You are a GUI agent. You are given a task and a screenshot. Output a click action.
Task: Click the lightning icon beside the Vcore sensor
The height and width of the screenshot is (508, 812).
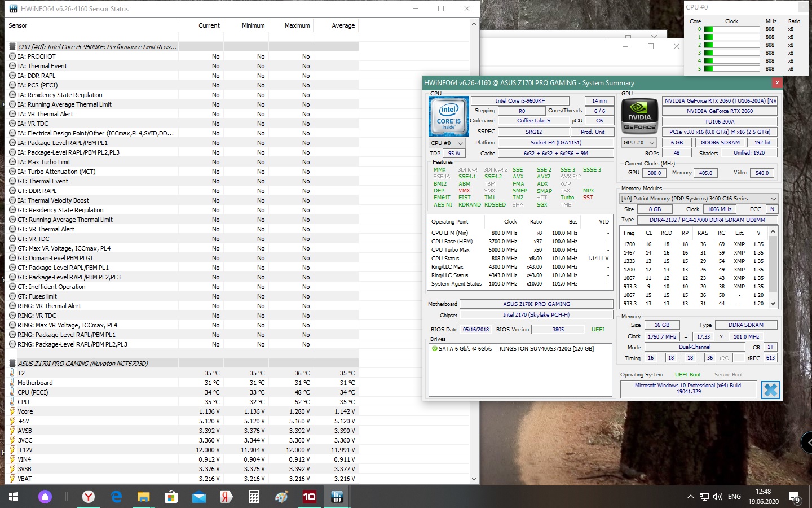click(12, 411)
